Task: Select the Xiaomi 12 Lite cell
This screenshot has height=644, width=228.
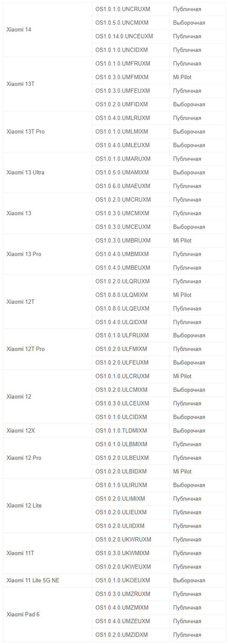Action: (x=47, y=506)
